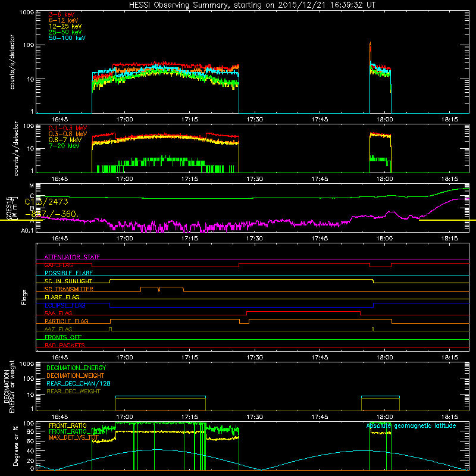The width and height of the screenshot is (476, 476).
Task: Click counts/s/detector axis title of MeV panel
Action: 16,149
